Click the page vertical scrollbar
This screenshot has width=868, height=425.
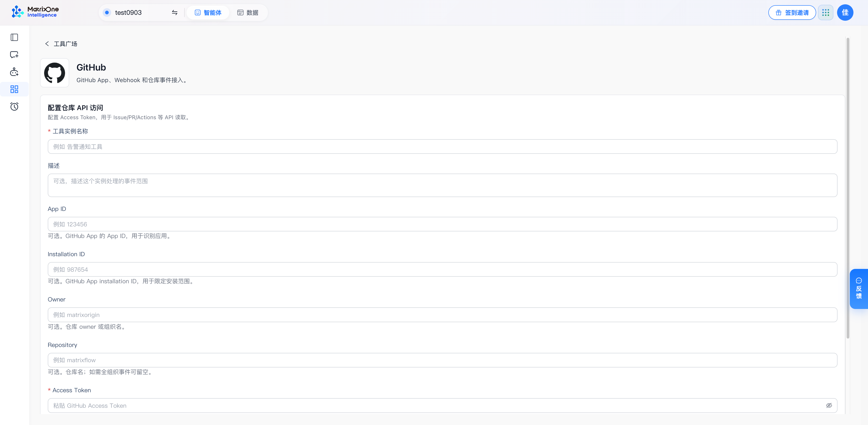click(848, 188)
